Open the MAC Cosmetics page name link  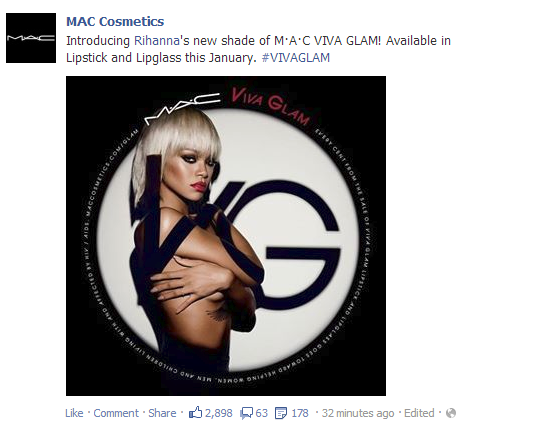pyautogui.click(x=115, y=21)
